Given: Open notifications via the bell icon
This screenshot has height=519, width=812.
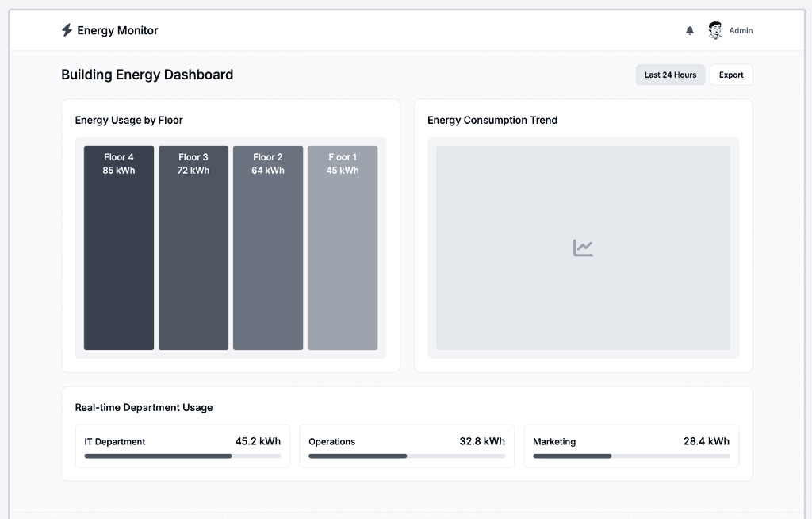Looking at the screenshot, I should point(690,31).
